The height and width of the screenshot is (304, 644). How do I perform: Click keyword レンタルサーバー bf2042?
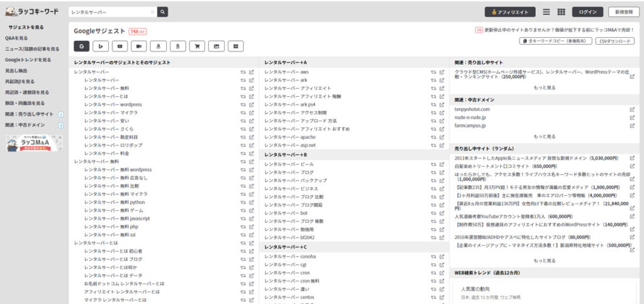click(x=289, y=237)
